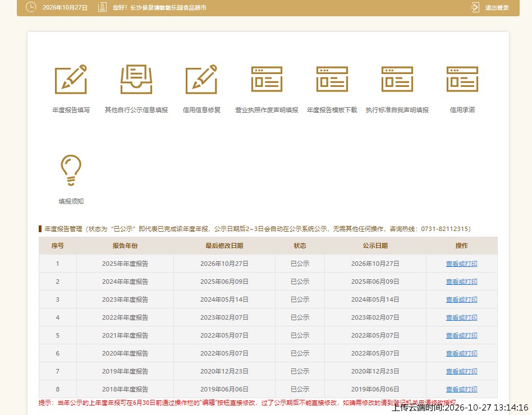Screen dimensions: 532x415
Task: Click last-modified date 2025年06月09日
Action: click(x=224, y=282)
